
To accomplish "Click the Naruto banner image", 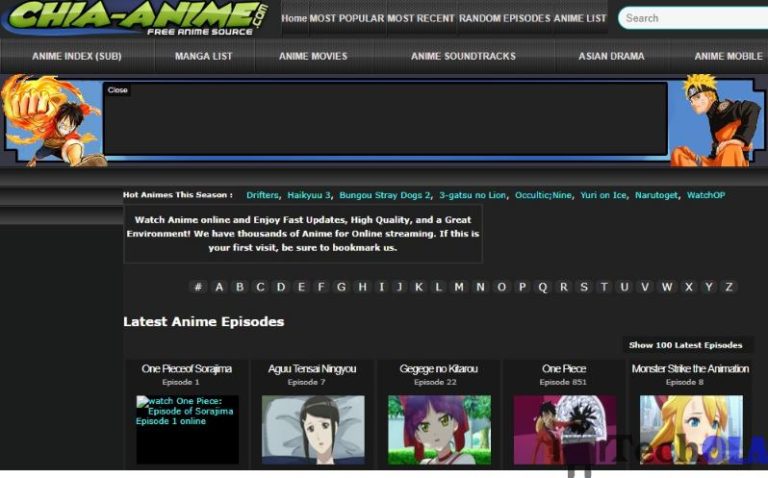I will point(716,120).
